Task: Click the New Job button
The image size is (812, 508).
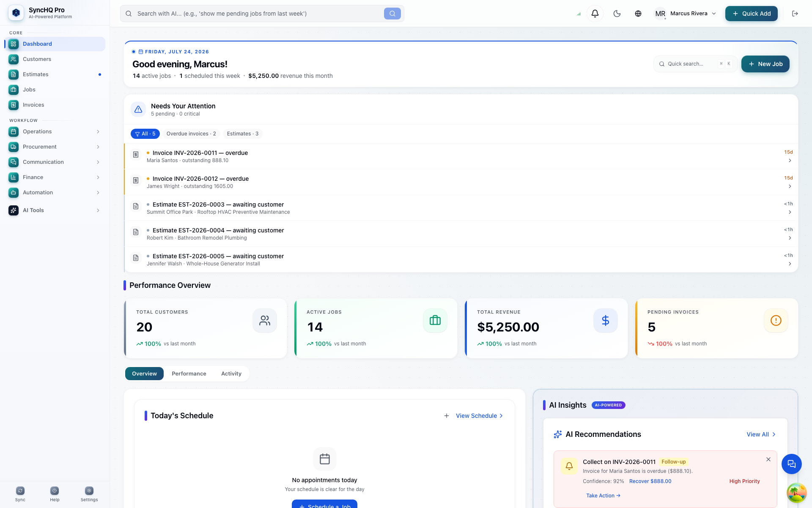Action: click(x=765, y=64)
